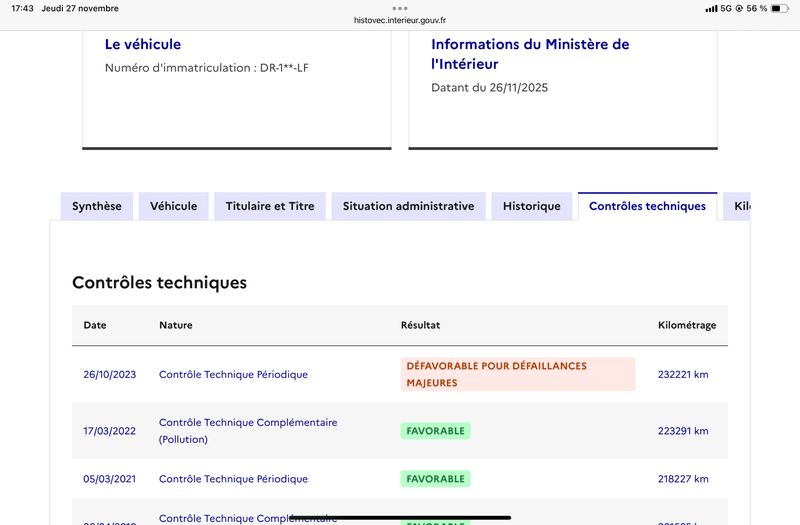Switch to the Synthèse tab
The image size is (800, 525).
tap(97, 206)
